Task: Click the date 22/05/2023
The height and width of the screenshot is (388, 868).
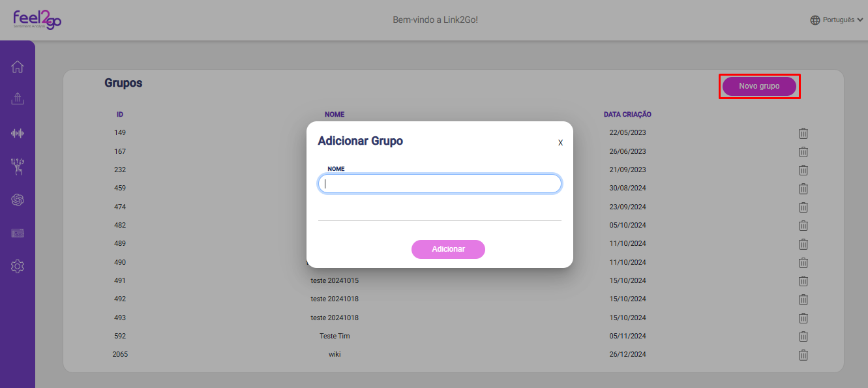Action: (x=627, y=132)
